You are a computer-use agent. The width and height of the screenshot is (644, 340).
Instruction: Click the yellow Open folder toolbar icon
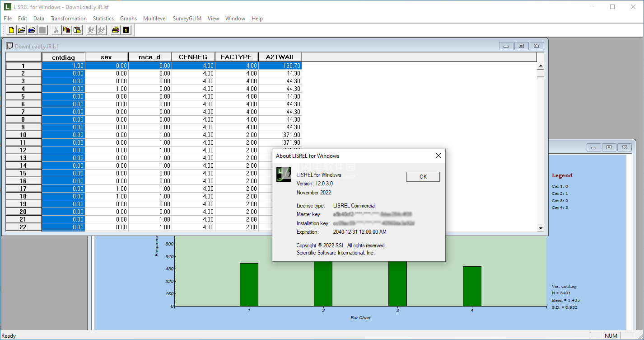point(21,30)
